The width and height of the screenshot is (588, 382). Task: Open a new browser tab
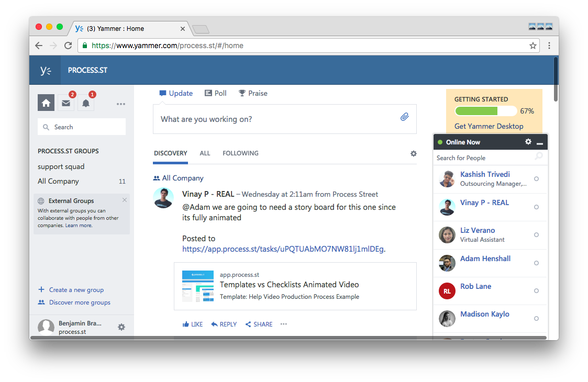coord(201,29)
